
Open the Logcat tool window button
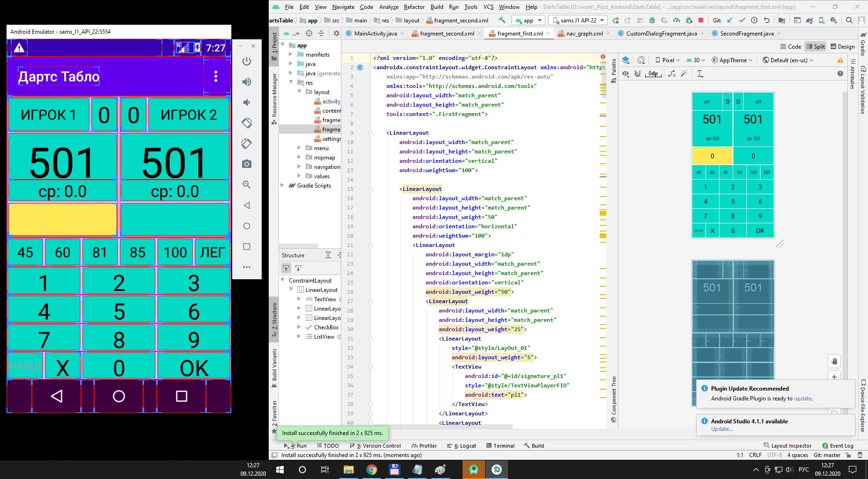tap(462, 446)
